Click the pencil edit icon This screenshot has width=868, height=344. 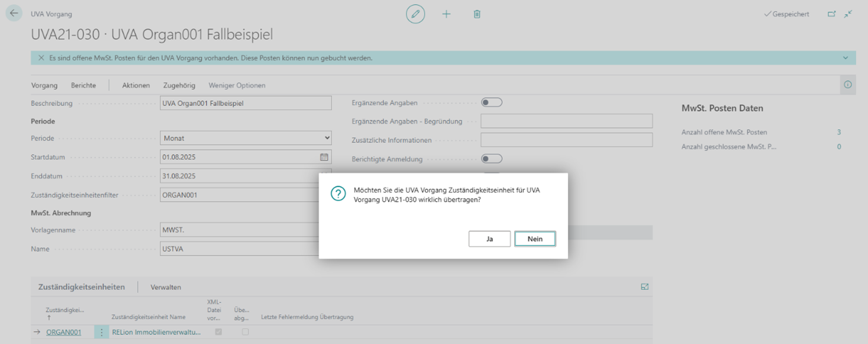415,14
